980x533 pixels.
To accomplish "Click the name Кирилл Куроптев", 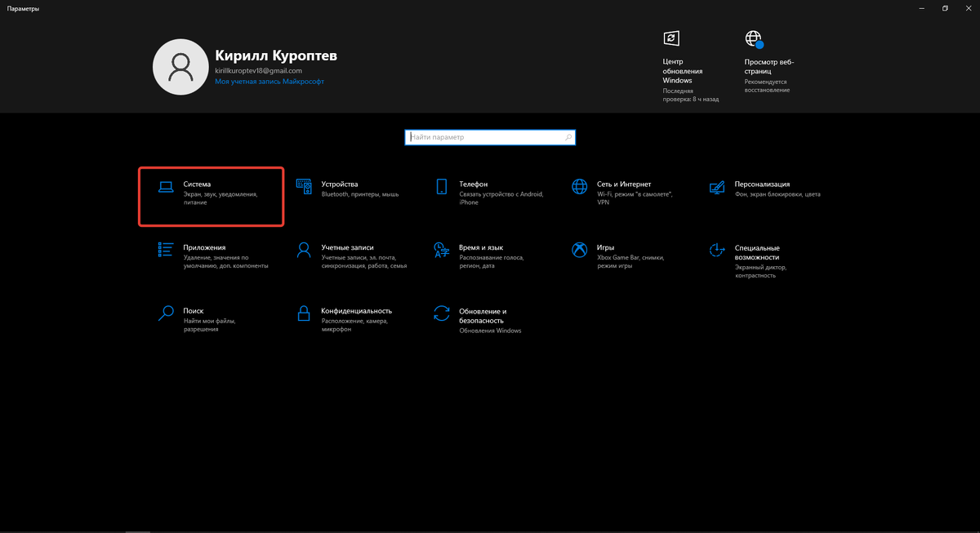I will coord(276,56).
